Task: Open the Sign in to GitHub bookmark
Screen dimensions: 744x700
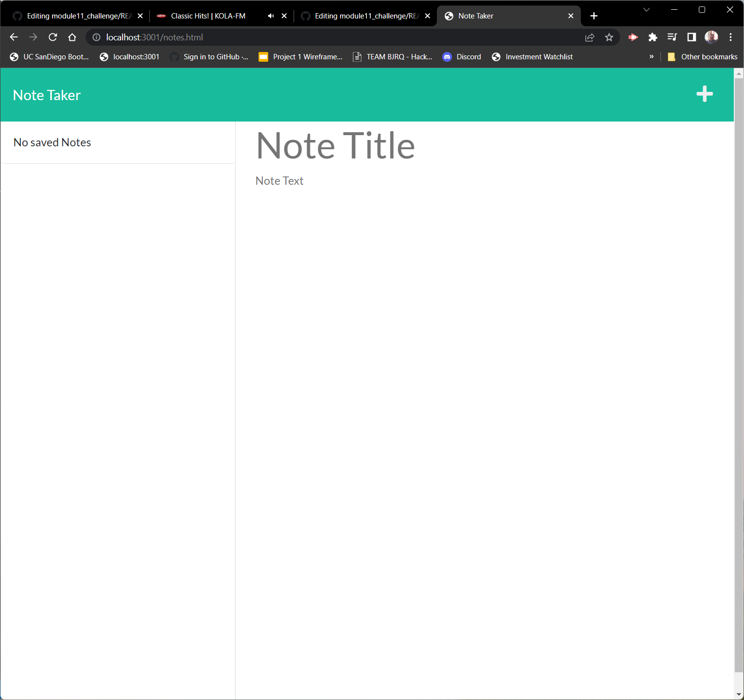Action: [x=209, y=57]
